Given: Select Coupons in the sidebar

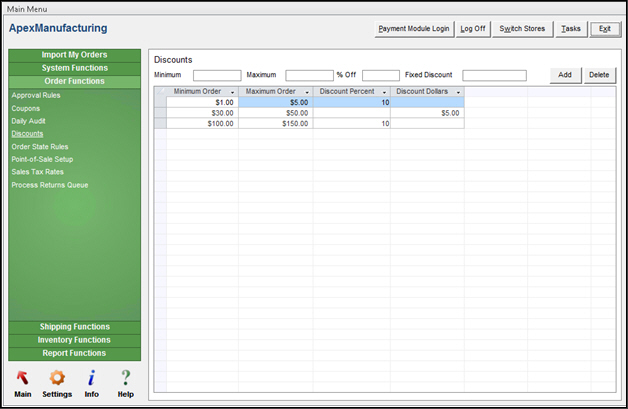Looking at the screenshot, I should [x=26, y=108].
